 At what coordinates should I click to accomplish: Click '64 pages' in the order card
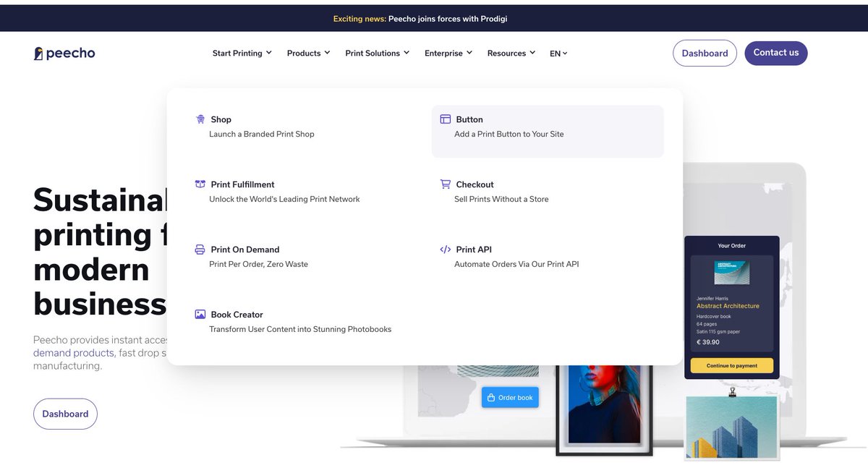click(707, 324)
